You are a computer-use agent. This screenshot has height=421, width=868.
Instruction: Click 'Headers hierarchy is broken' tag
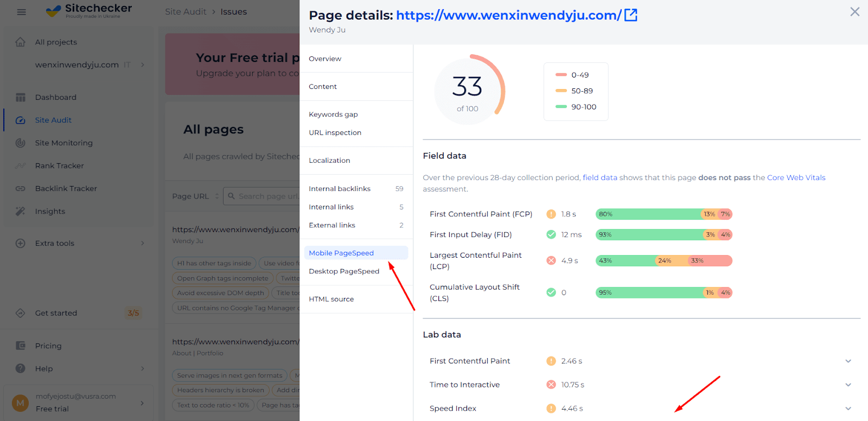(220, 390)
